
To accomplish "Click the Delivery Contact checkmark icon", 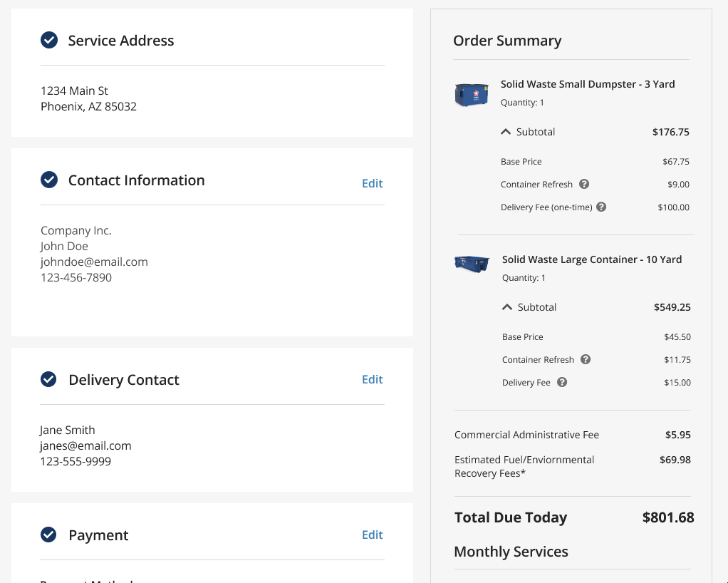I will (x=48, y=379).
